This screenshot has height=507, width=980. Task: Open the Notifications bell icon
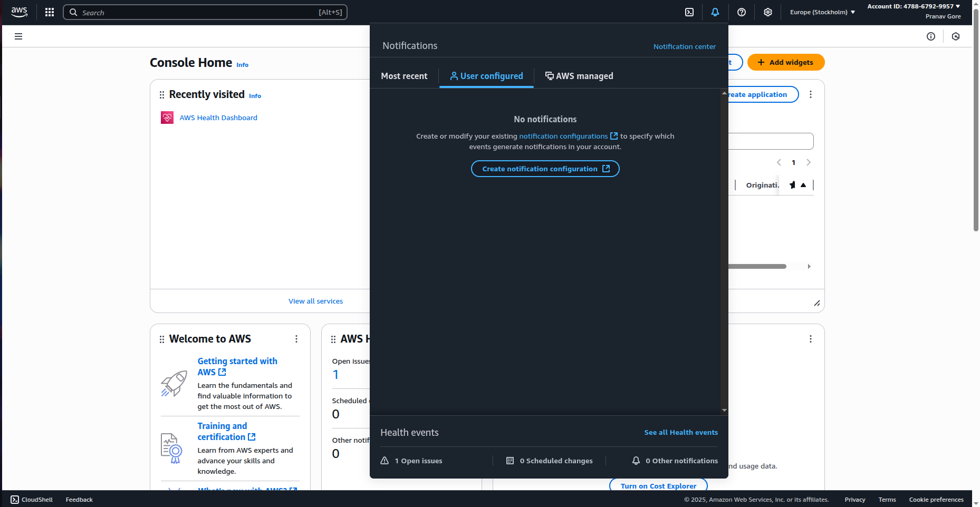pyautogui.click(x=715, y=12)
